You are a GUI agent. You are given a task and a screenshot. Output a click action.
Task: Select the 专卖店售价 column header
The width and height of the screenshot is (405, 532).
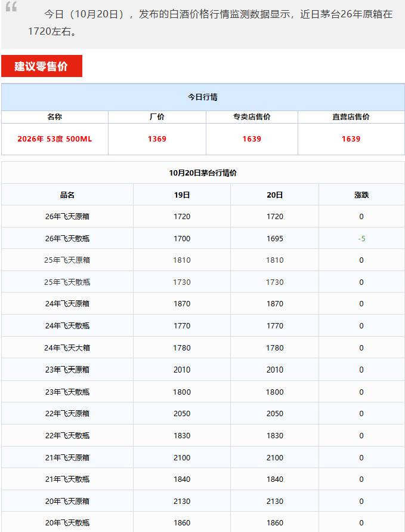click(x=252, y=117)
